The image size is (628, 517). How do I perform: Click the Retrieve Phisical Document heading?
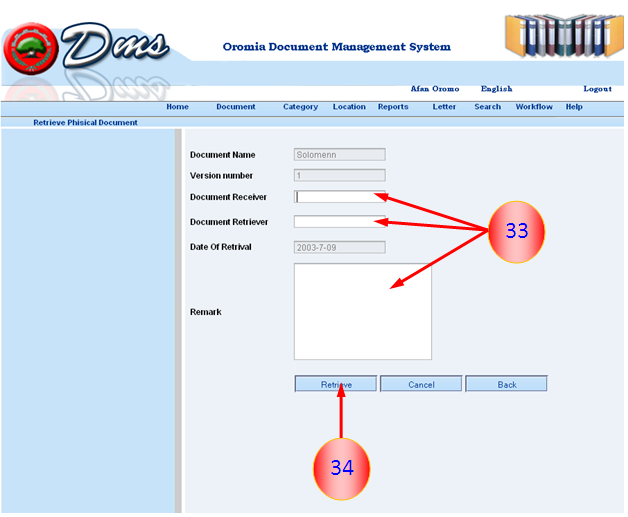(85, 123)
